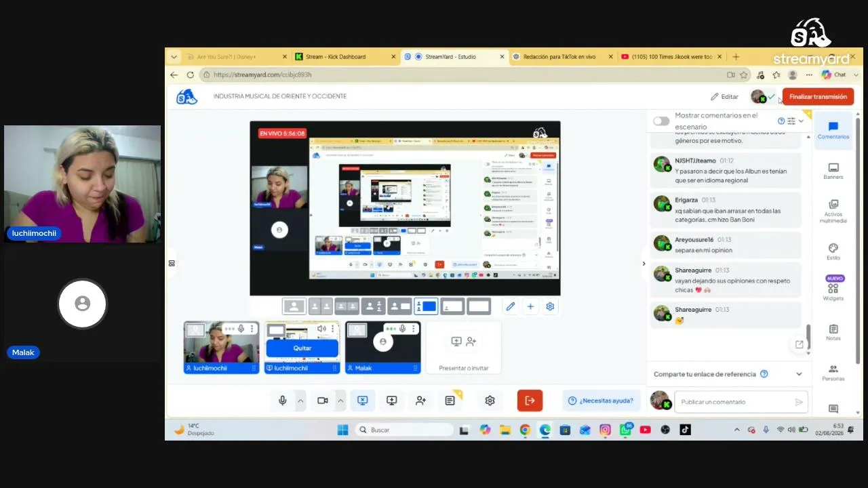Open the Banners sidebar panel
The width and height of the screenshot is (868, 488).
coord(833,171)
